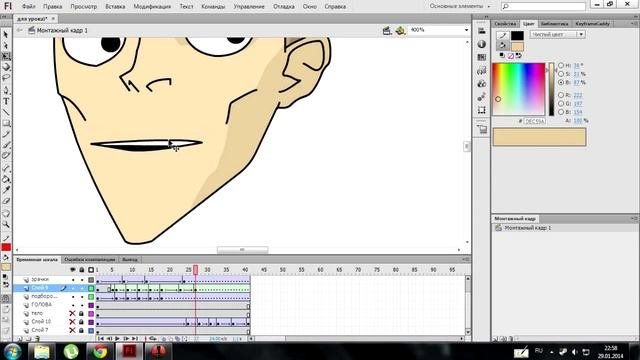Click the Swap Colors icon in Color panel
Screen dimensions: 640x360
(x=518, y=56)
